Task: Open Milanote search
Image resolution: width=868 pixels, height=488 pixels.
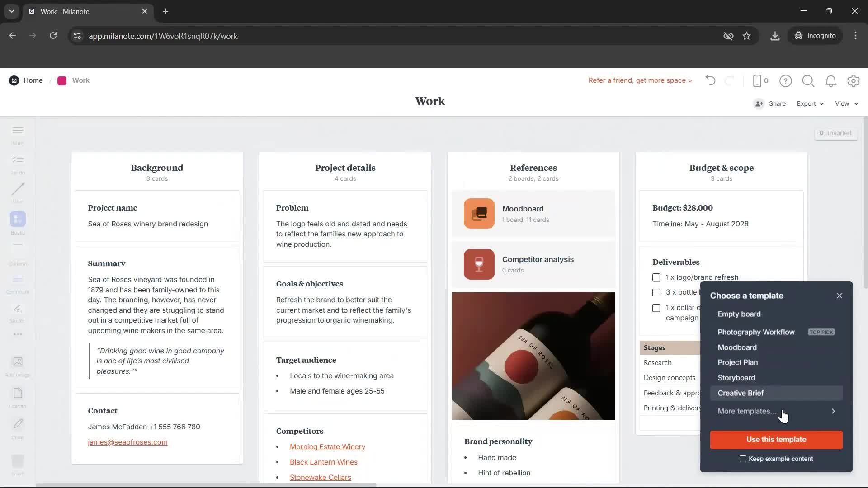Action: click(x=808, y=81)
